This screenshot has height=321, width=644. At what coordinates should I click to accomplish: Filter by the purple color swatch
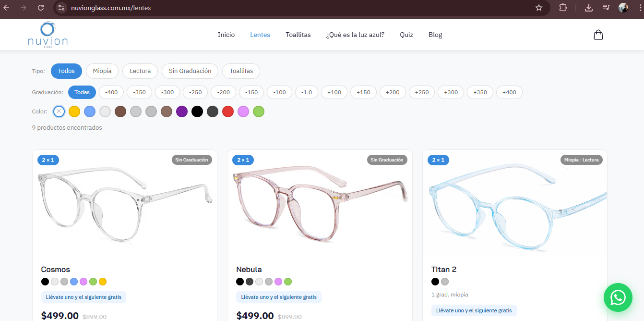click(x=181, y=111)
